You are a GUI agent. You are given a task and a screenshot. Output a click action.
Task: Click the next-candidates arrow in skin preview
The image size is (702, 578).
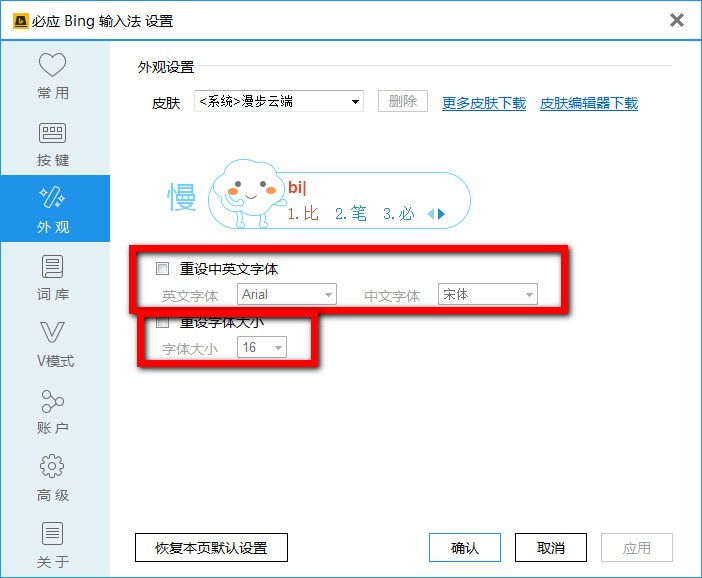[x=441, y=214]
